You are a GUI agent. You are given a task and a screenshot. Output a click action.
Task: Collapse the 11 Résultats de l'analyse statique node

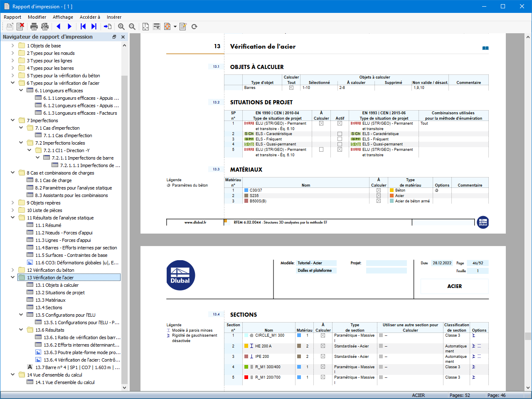click(x=13, y=218)
